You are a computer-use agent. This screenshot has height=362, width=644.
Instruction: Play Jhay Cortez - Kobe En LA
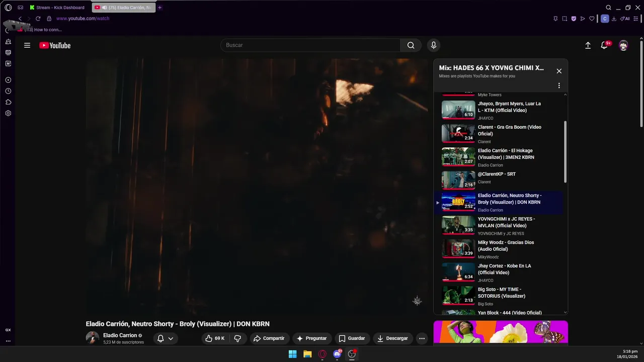(498, 272)
